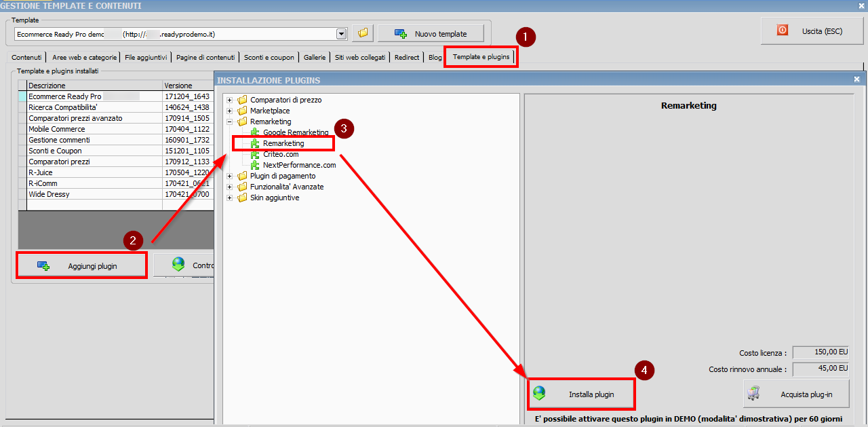Expand the Skin aggiuntive tree node
The width and height of the screenshot is (868, 427).
tap(230, 198)
